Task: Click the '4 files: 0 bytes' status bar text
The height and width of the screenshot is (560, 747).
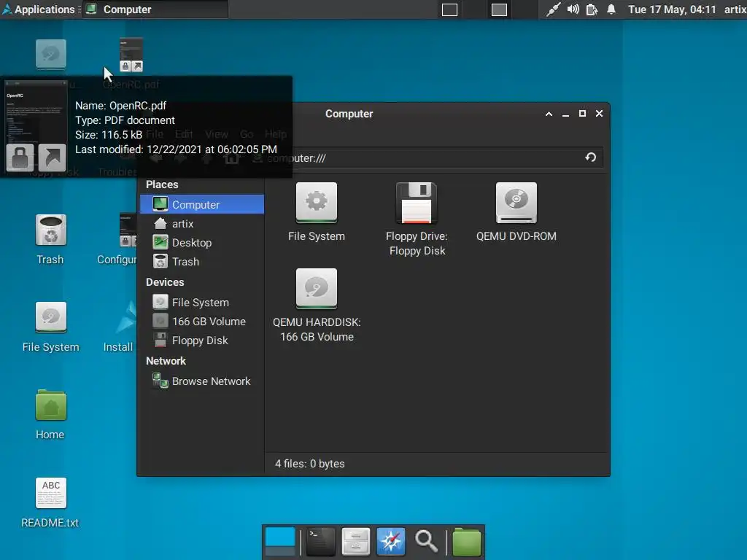Action: click(309, 464)
